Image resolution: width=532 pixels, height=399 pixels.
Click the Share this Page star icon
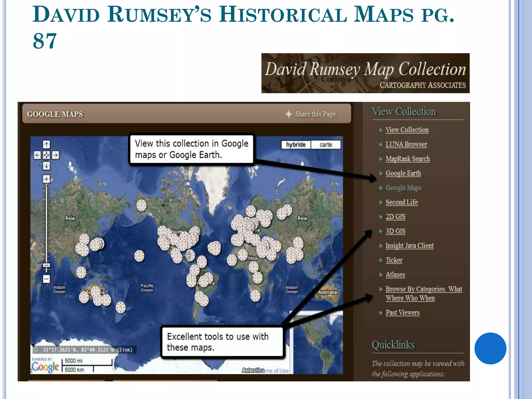pos(289,114)
